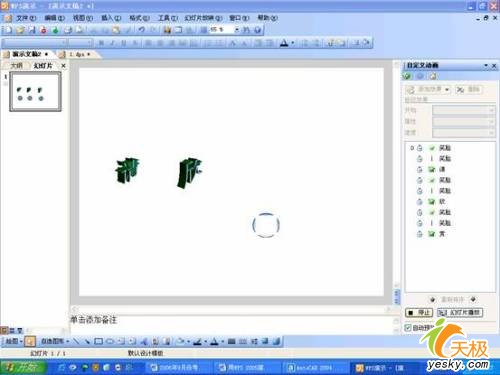Click the 3D style icon on drawing toolbar
Screen dimensions: 500x375
[x=276, y=341]
